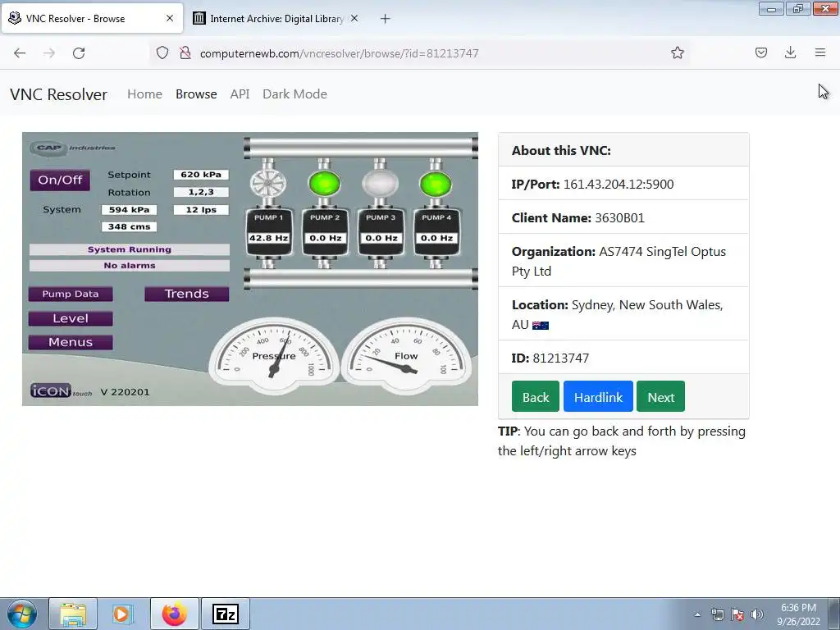Viewport: 840px width, 630px height.
Task: Click the blue Hardlink button
Action: click(598, 397)
